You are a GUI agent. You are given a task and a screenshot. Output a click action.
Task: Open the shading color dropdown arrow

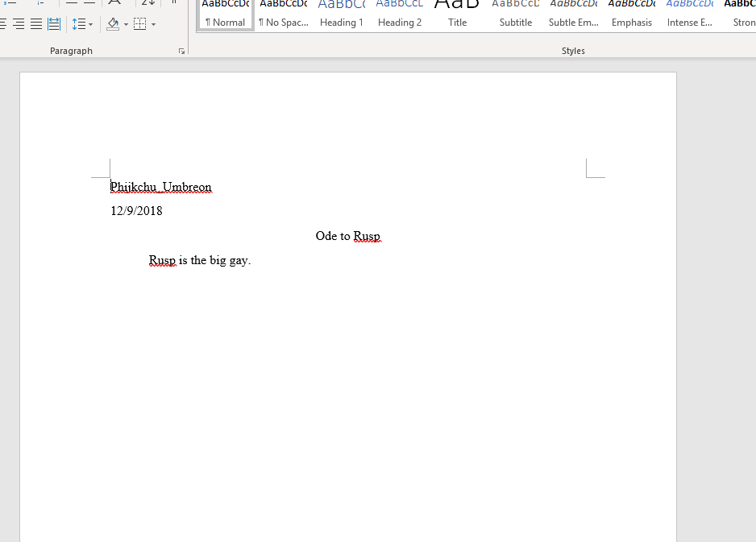pyautogui.click(x=126, y=24)
